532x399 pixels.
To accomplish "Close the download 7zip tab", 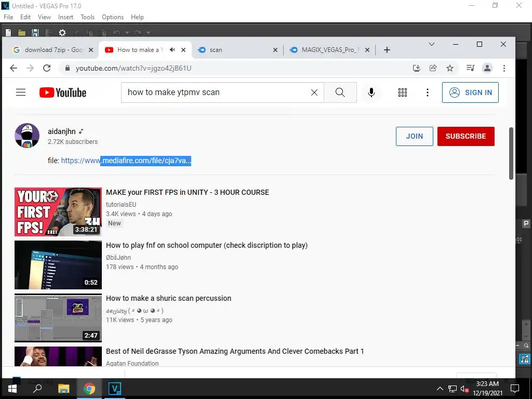I will (x=91, y=50).
